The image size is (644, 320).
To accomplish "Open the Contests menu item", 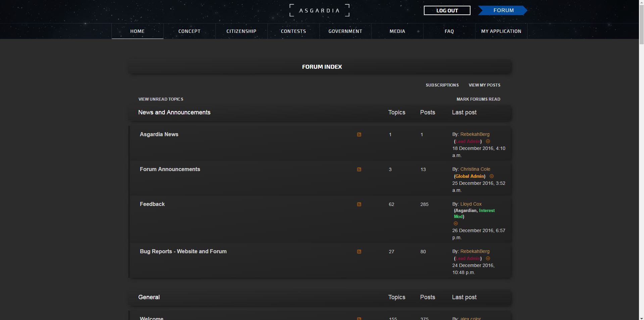I will pyautogui.click(x=293, y=31).
